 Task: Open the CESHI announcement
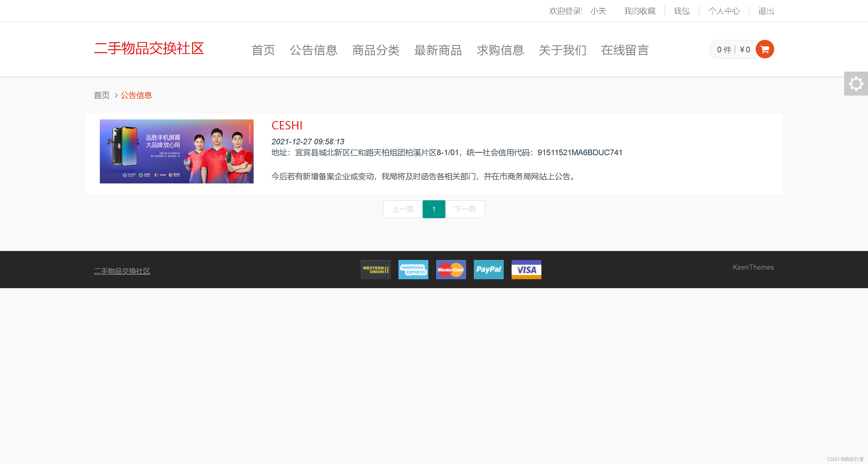click(x=287, y=125)
